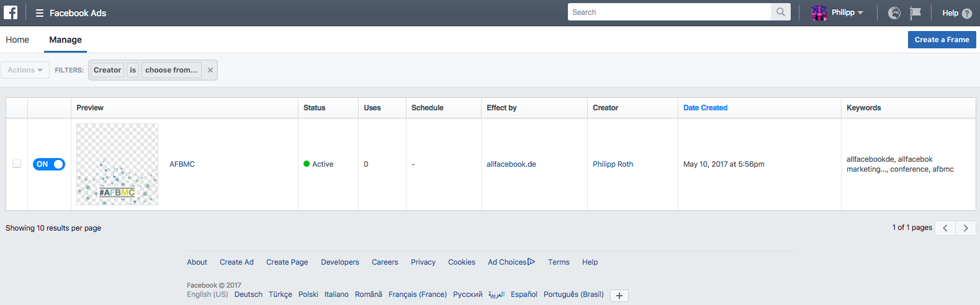The image size is (980, 305).
Task: Switch language to Polski
Action: [x=308, y=294]
